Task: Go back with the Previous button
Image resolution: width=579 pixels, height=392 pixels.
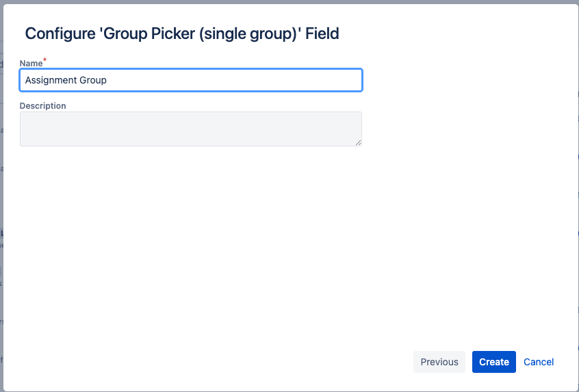Action: [x=439, y=362]
